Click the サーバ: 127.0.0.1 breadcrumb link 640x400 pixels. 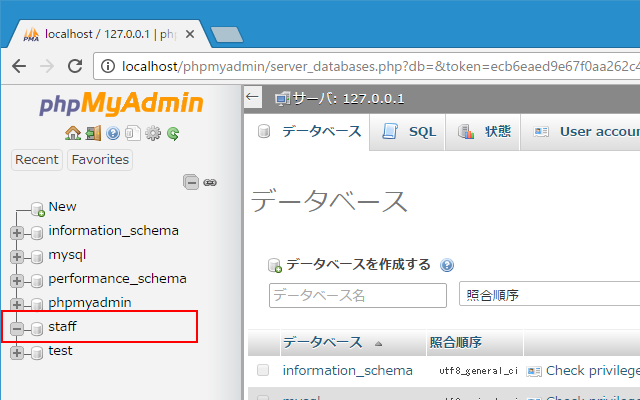(349, 99)
